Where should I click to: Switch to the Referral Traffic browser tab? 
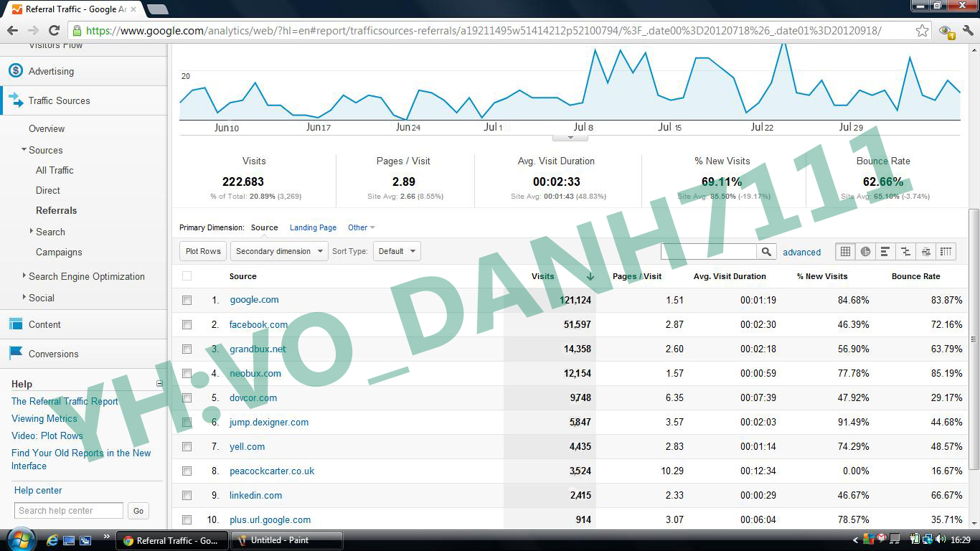click(x=75, y=9)
